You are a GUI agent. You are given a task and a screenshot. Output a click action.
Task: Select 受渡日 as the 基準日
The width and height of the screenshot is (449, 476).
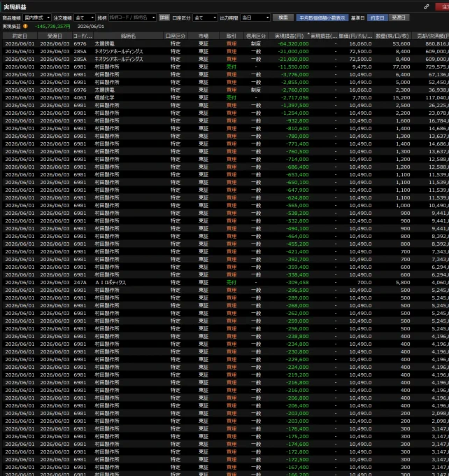399,18
